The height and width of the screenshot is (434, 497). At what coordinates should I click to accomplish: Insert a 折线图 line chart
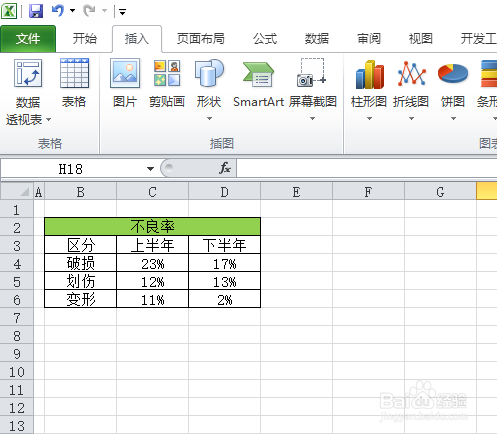click(x=411, y=83)
